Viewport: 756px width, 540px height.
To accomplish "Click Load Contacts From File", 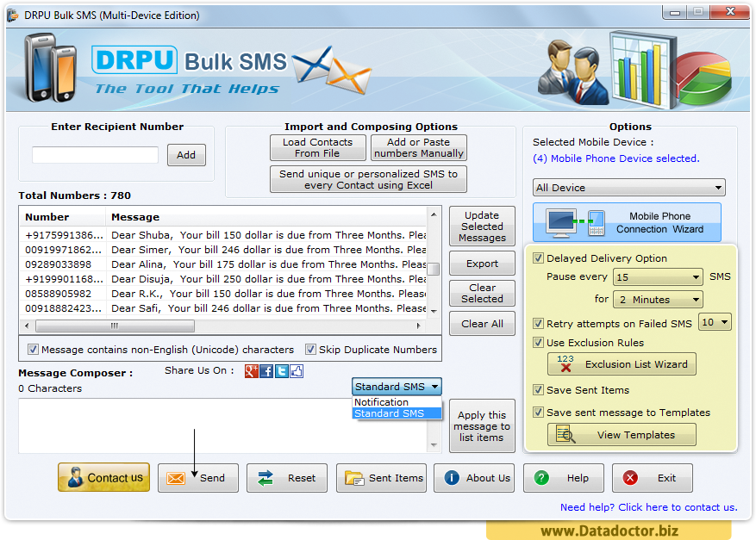I will coord(318,147).
